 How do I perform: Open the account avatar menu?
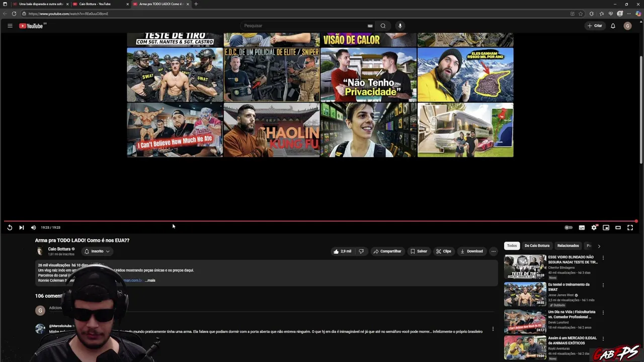coord(627,26)
